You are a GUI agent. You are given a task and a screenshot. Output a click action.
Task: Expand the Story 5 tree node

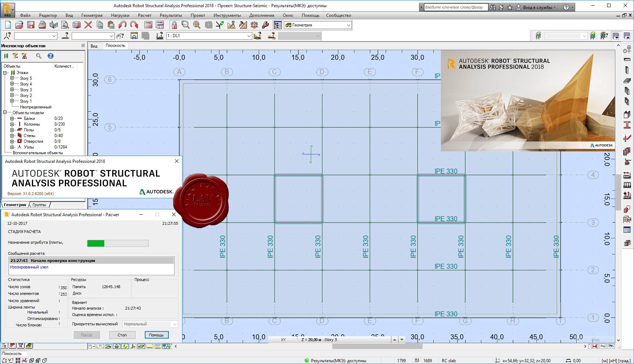click(12, 78)
